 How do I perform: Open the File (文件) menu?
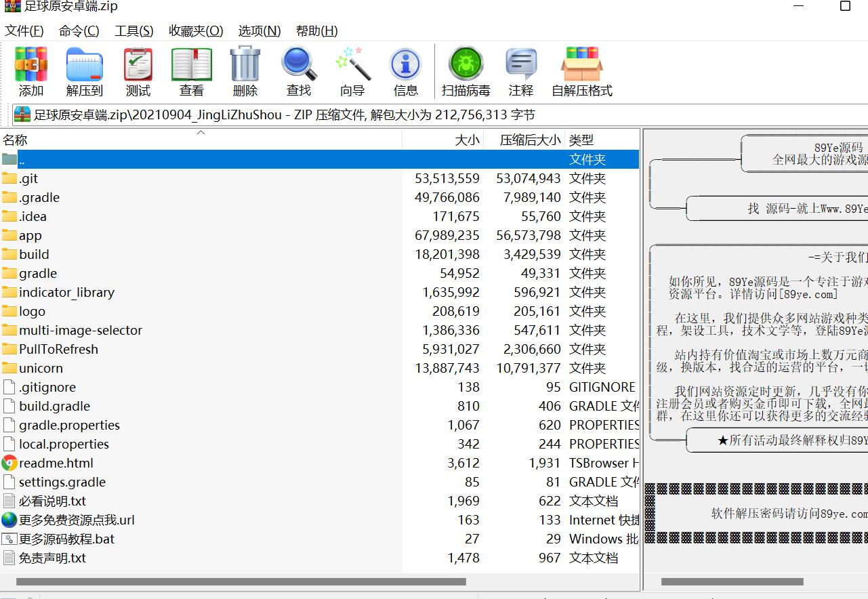coord(24,30)
